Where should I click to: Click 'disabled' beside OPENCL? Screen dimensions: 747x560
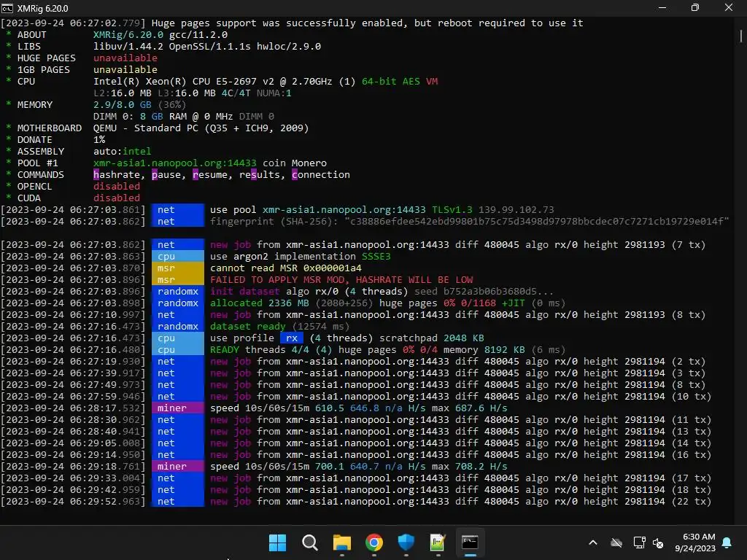click(x=117, y=186)
